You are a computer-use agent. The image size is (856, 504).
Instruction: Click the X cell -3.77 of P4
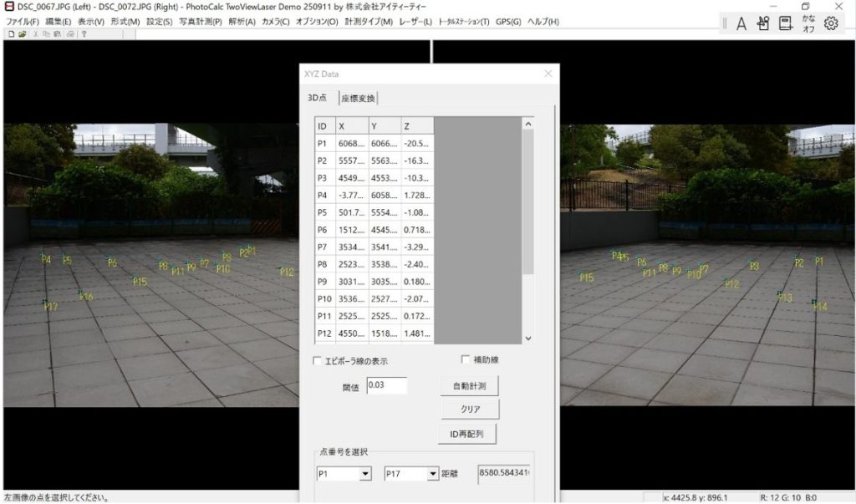click(x=352, y=195)
